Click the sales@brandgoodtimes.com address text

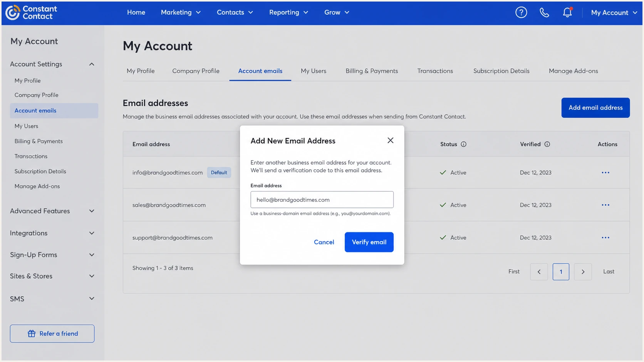169,205
